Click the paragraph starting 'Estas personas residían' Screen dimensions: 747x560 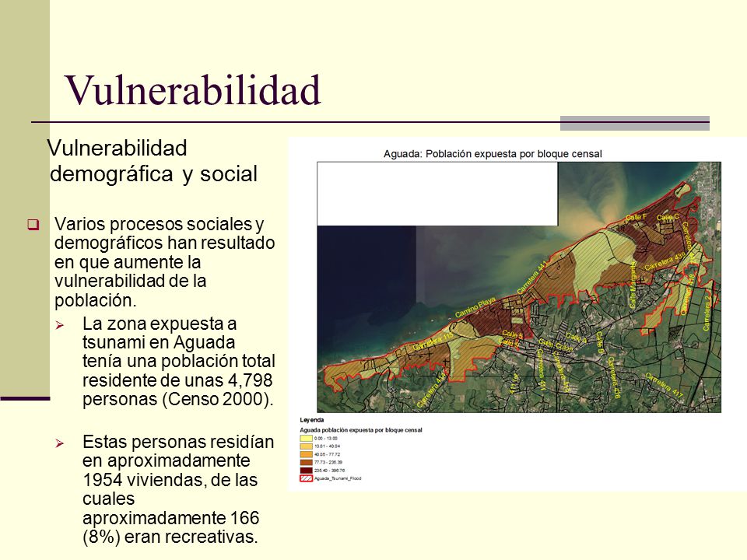tap(178, 489)
